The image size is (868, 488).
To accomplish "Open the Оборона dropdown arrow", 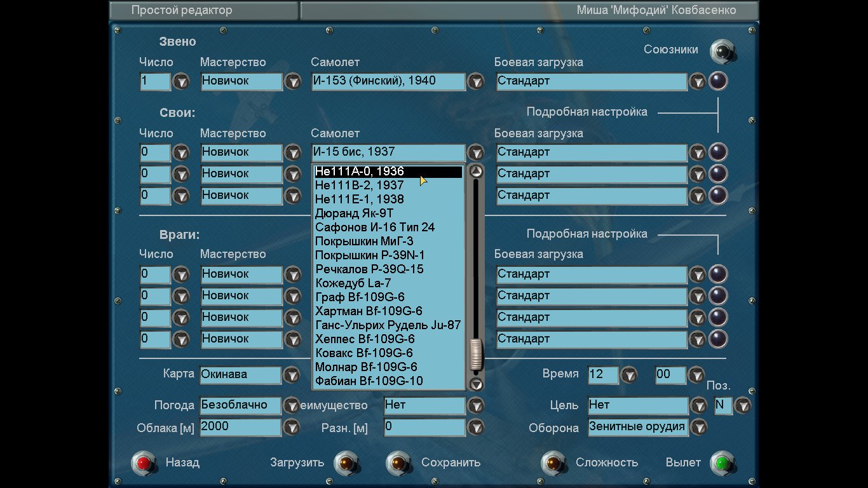I will [698, 428].
